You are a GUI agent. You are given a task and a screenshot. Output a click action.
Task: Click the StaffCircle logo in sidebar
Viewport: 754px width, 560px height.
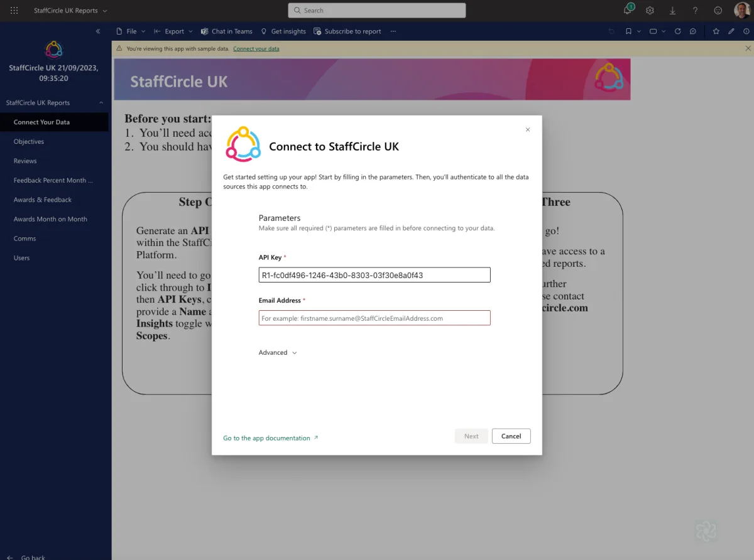tap(54, 50)
